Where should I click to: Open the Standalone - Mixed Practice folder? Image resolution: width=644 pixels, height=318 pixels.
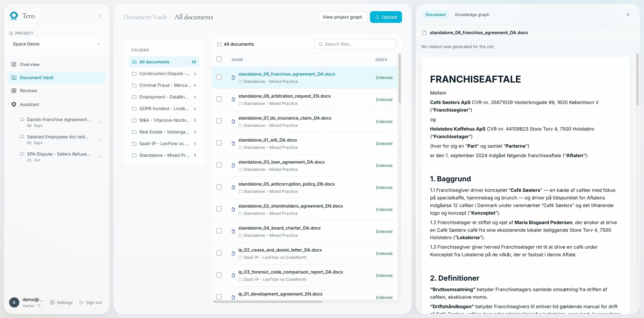tap(164, 155)
